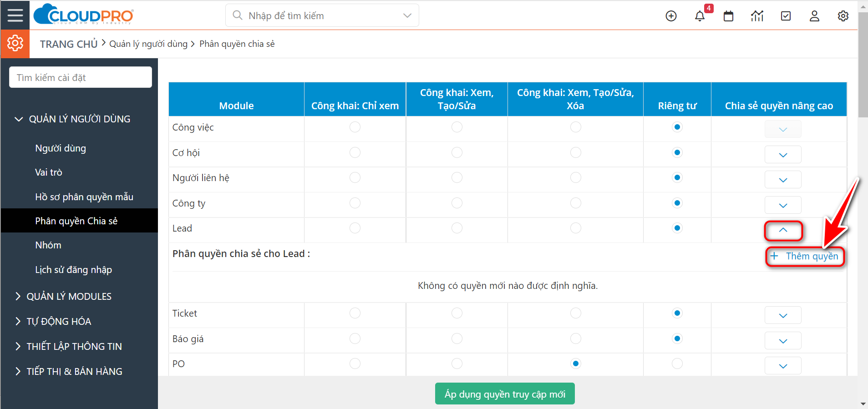Expand advanced sharing for Báo giá
The image size is (868, 409).
[783, 341]
